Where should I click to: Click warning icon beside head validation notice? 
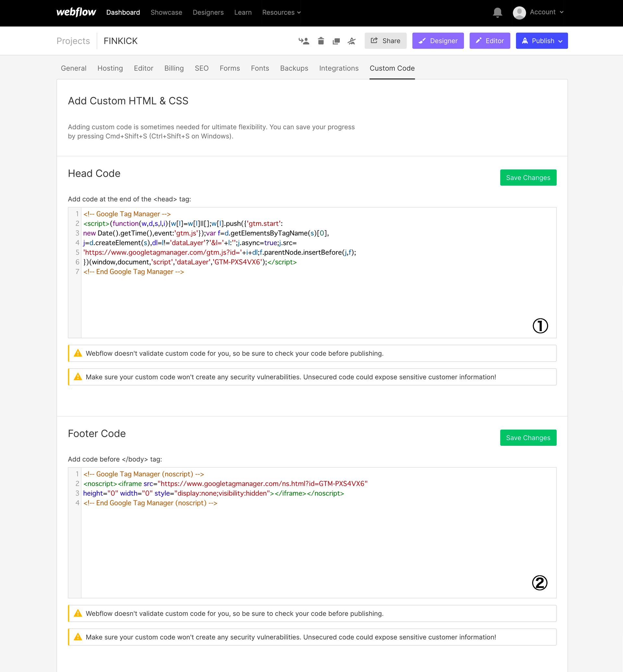pyautogui.click(x=78, y=353)
